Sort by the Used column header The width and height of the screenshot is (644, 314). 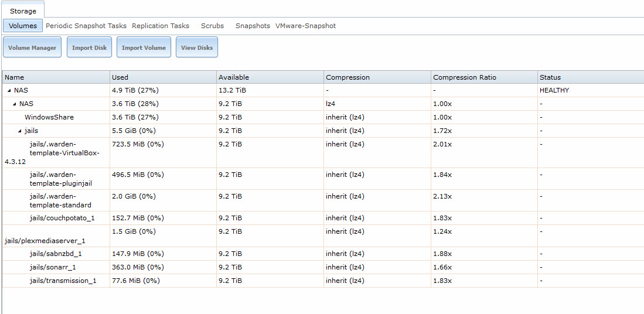[x=163, y=77]
